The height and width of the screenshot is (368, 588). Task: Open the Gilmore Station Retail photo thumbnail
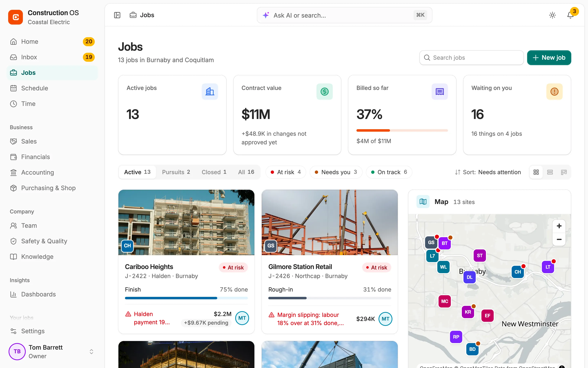coord(330,222)
